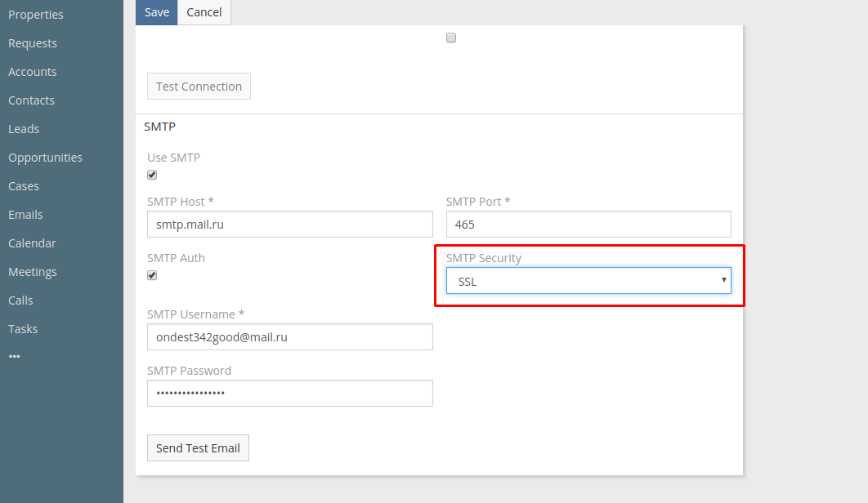The height and width of the screenshot is (503, 868).
Task: Open the Opportunities sidebar item
Action: click(x=45, y=158)
